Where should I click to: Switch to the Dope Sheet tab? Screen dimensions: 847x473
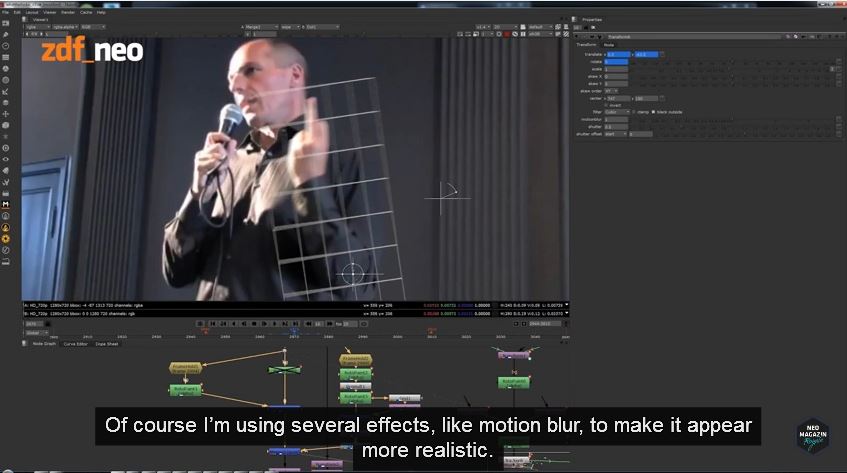pyautogui.click(x=107, y=343)
